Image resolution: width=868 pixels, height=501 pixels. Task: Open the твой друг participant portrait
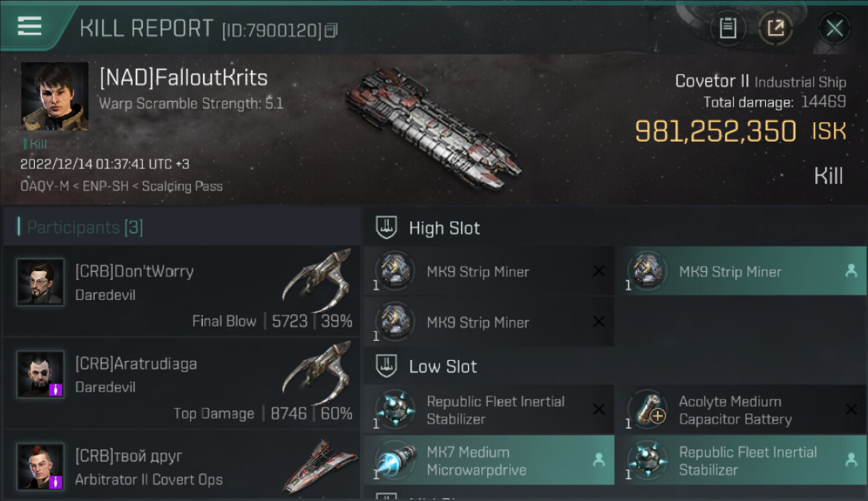point(41,466)
